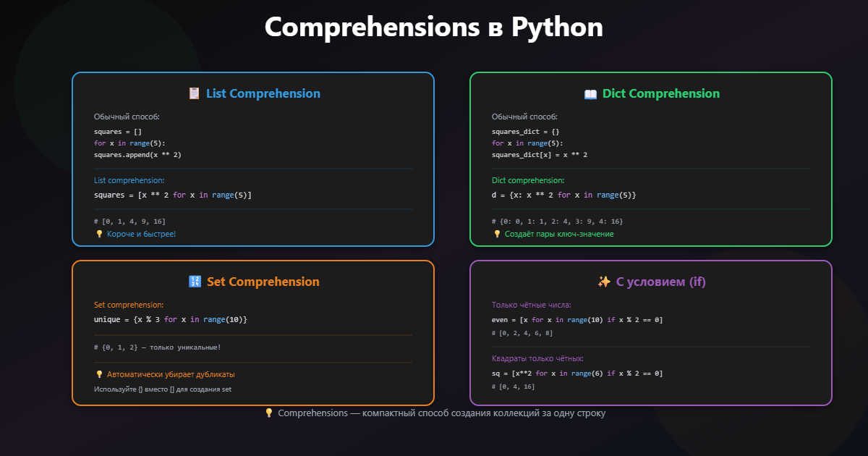
Task: Click the text Создаёт пары ключ-значение
Action: point(559,234)
